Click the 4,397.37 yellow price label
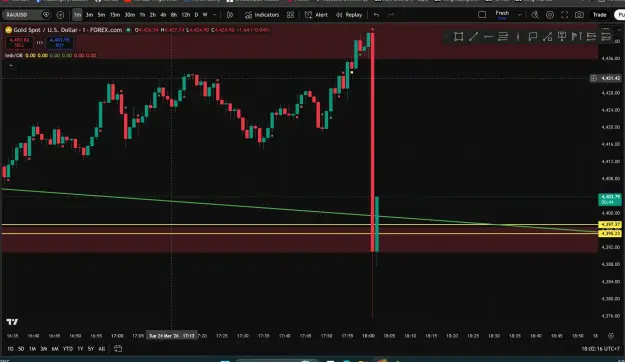The height and width of the screenshot is (362, 625). point(610,224)
